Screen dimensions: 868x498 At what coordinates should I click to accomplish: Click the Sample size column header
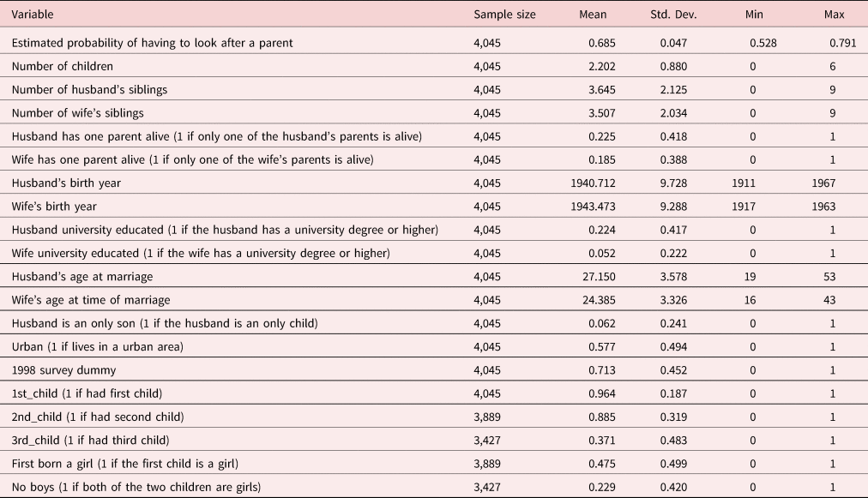[x=504, y=15]
